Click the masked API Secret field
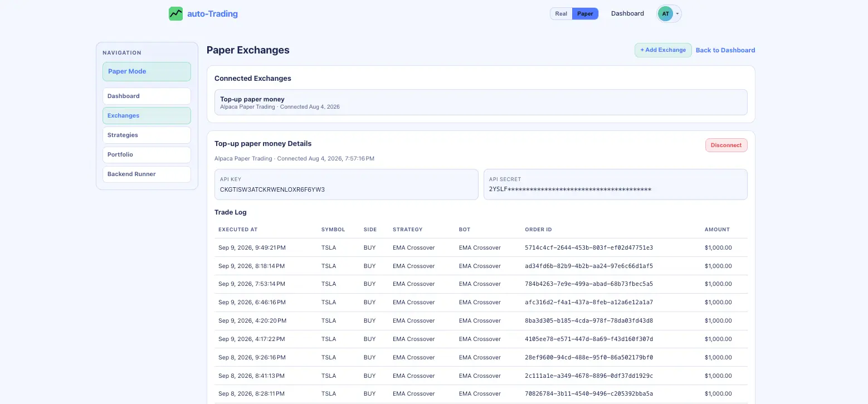Screen dimensions: 868x404 pos(616,184)
